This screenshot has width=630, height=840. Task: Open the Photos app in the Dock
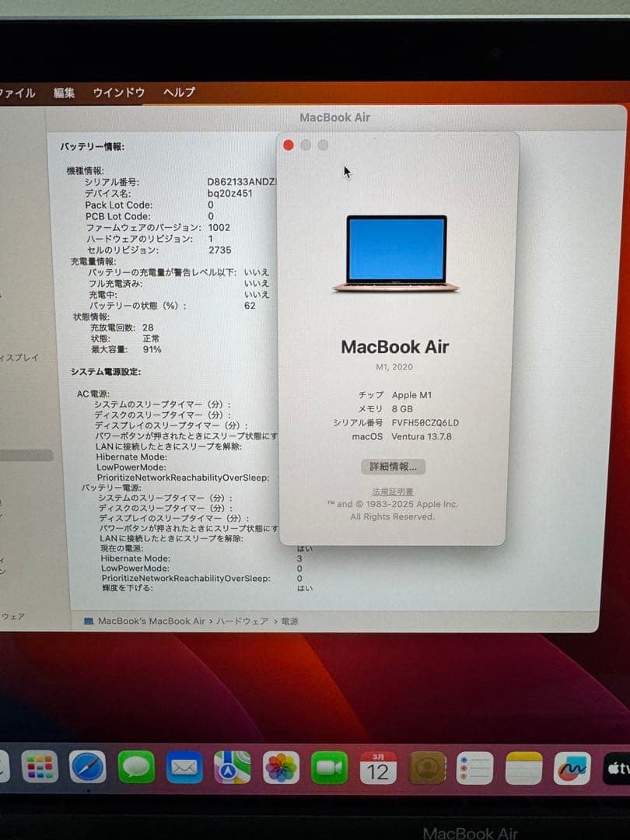click(281, 767)
